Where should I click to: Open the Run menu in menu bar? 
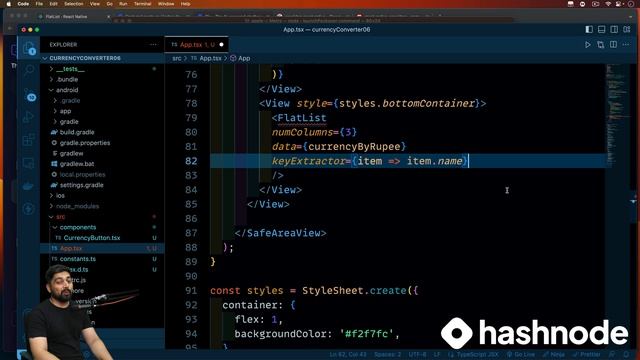123,4
